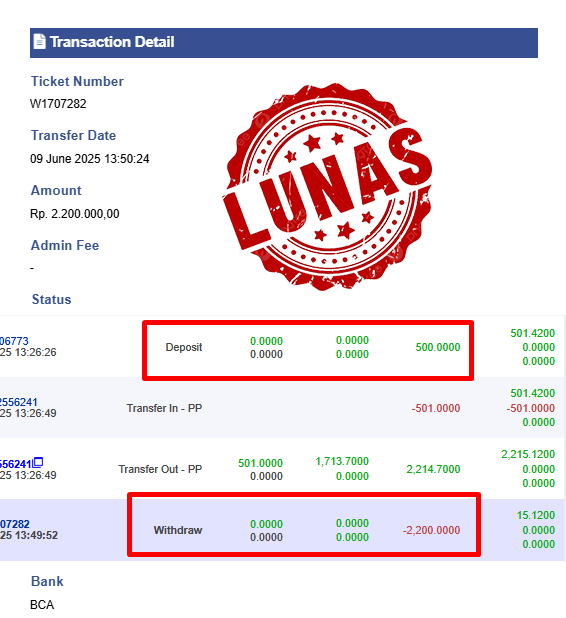Click the Ticket Number label
The image size is (566, 618).
pyautogui.click(x=77, y=81)
